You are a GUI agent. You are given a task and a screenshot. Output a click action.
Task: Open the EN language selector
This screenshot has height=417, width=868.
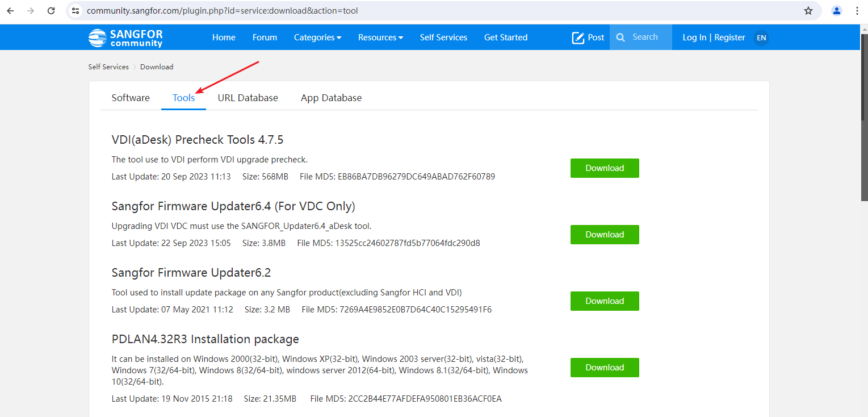pos(761,38)
